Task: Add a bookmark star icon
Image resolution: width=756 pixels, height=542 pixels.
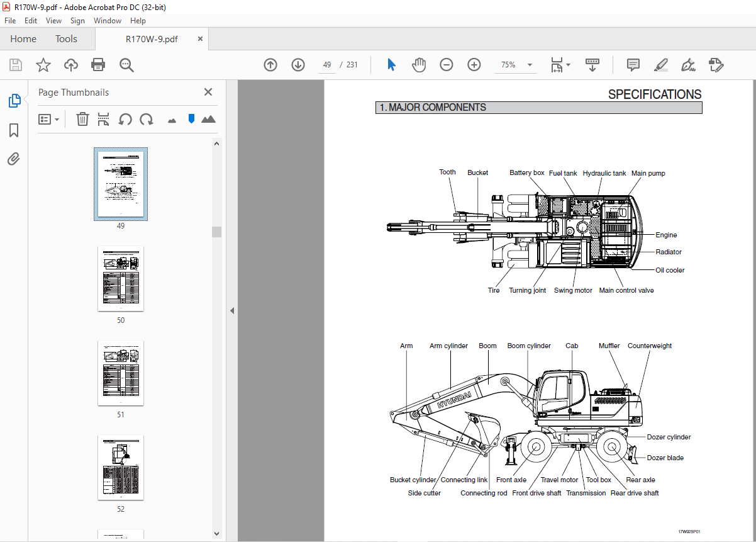Action: point(43,65)
